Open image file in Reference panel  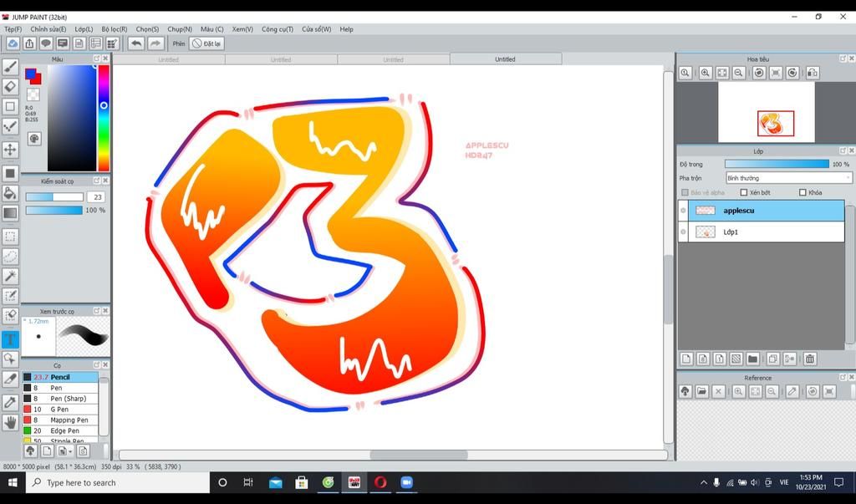tap(701, 391)
